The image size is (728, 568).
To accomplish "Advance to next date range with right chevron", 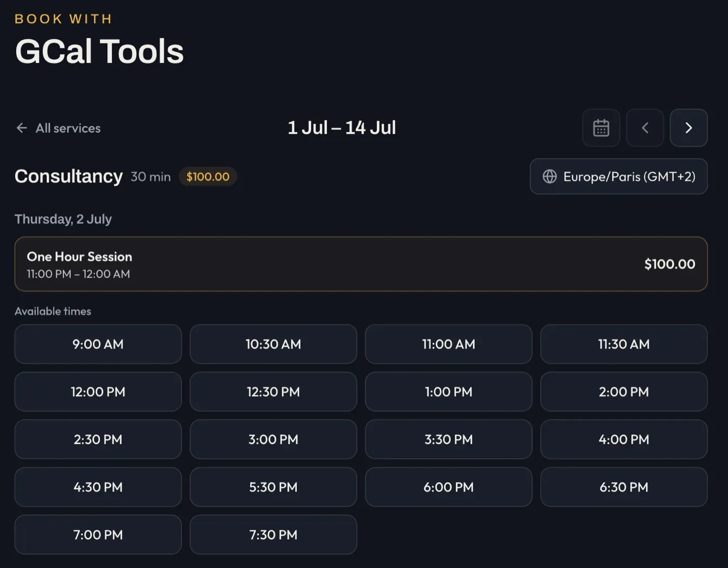I will [x=688, y=127].
